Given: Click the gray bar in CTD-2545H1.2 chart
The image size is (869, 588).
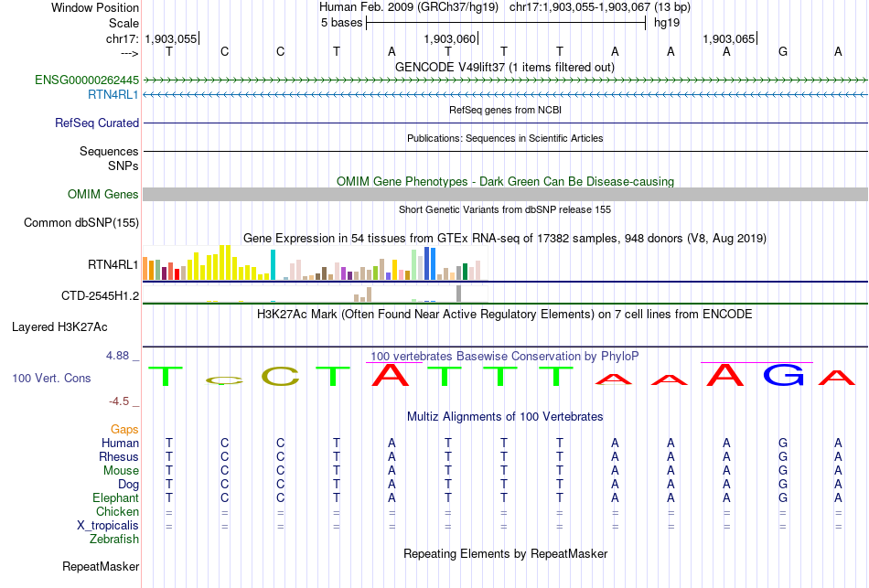Looking at the screenshot, I should coord(459,294).
